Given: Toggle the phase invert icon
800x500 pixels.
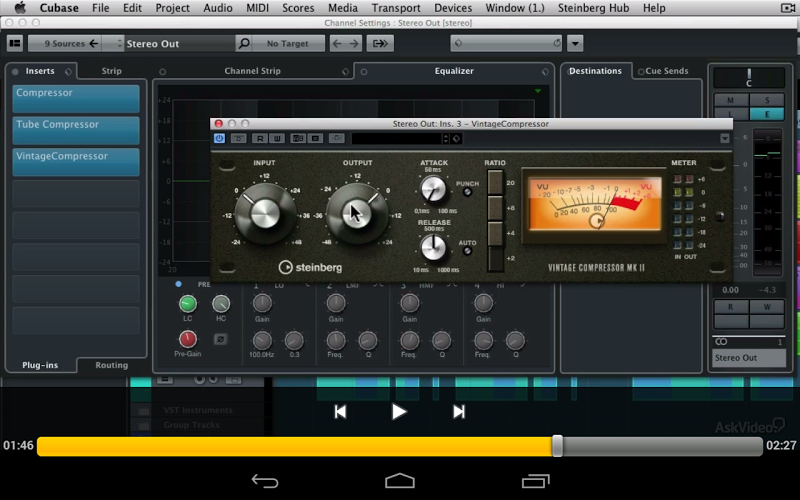Looking at the screenshot, I should pyautogui.click(x=220, y=339).
